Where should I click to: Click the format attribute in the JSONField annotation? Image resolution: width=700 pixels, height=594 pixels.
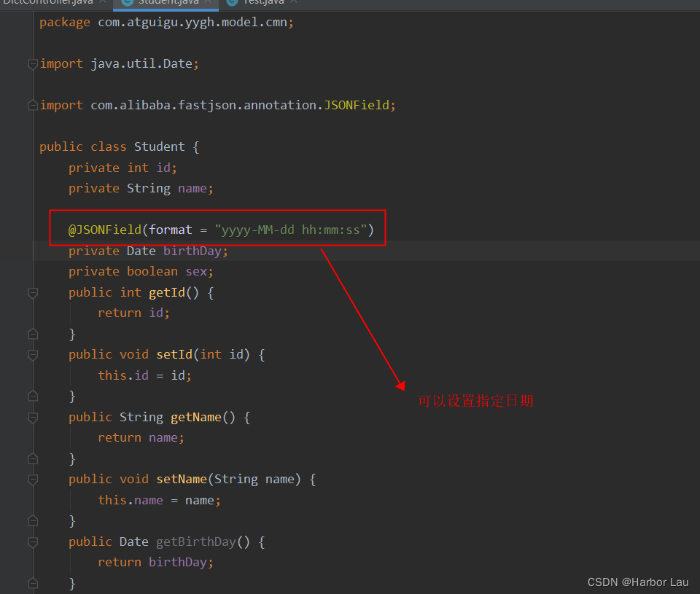coord(171,229)
